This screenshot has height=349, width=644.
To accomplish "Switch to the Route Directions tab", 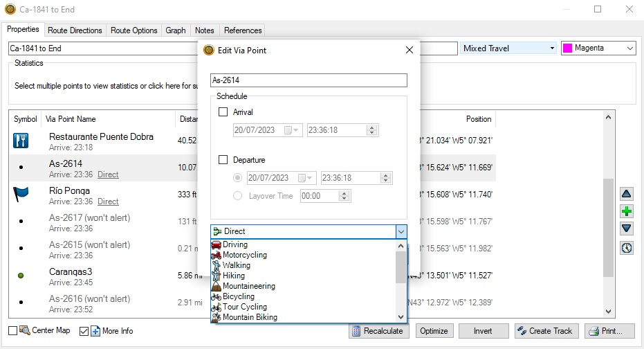I will (x=75, y=30).
